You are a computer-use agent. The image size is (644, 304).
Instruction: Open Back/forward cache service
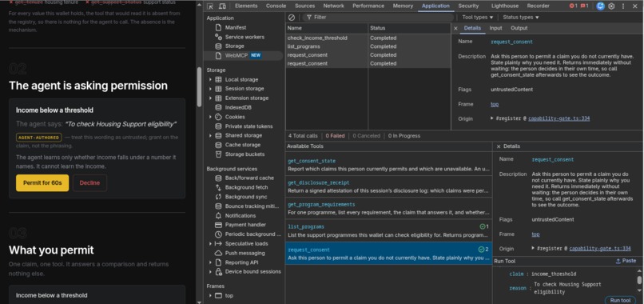point(249,178)
